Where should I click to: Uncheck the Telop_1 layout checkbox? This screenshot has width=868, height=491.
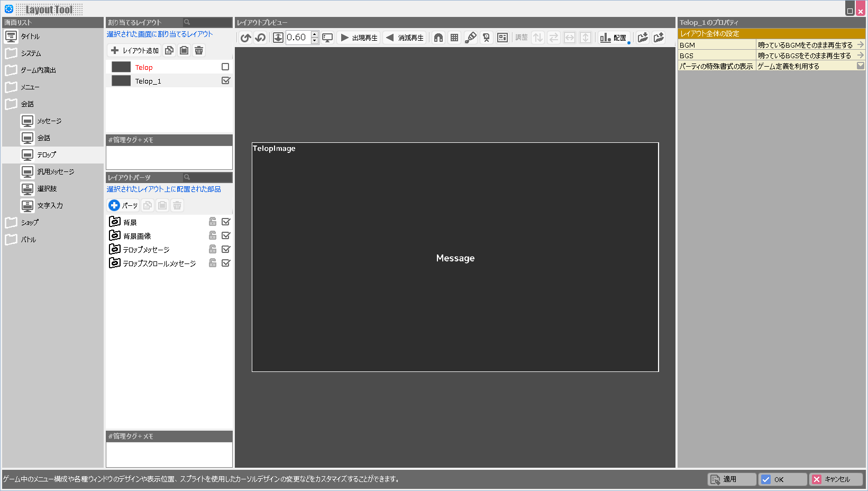point(225,81)
